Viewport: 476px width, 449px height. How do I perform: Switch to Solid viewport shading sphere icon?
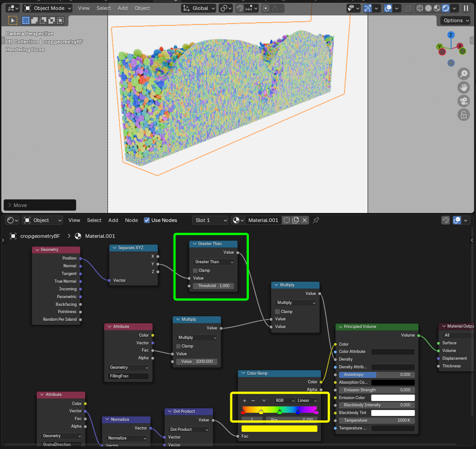(427, 8)
